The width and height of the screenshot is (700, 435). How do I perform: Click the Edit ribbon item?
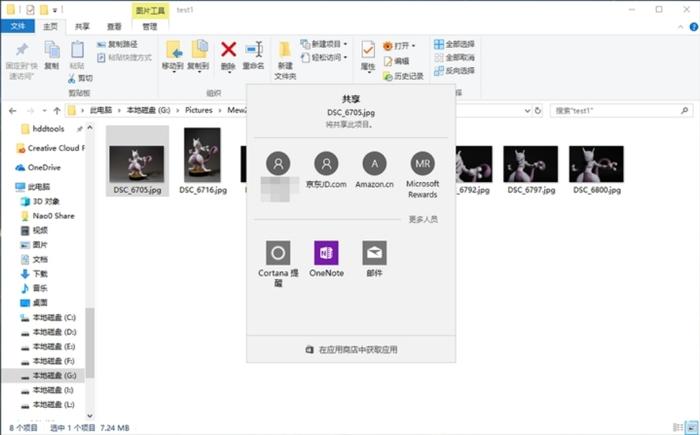(x=396, y=61)
